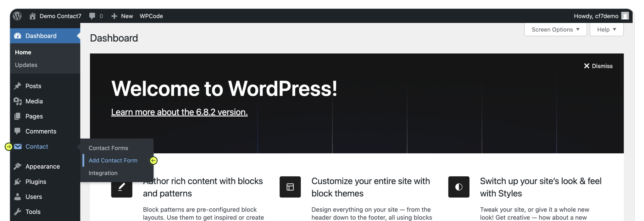Open the Dashboard menu item
The height and width of the screenshot is (221, 644).
[45, 36]
